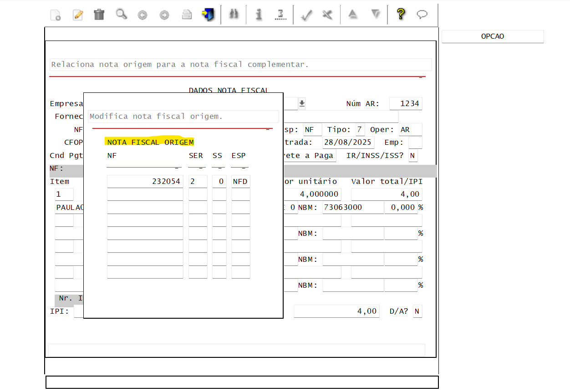This screenshot has width=570, height=392.
Task: Select the edit pencil icon
Action: pos(77,15)
